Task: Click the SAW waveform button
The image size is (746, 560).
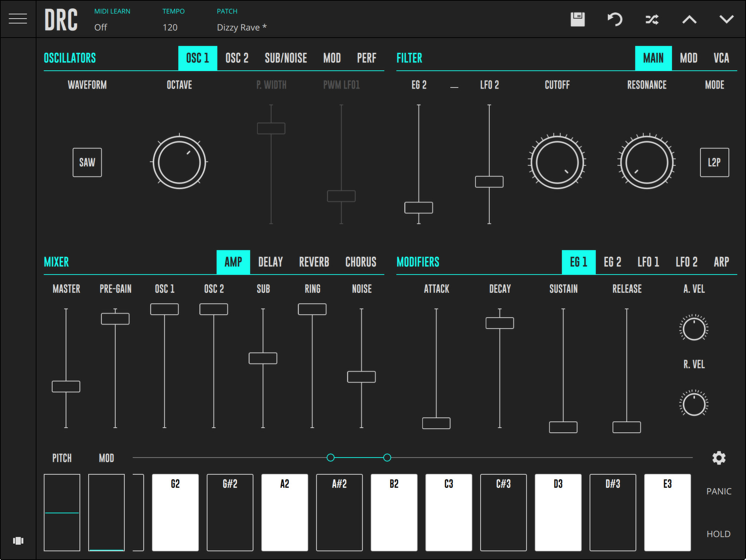Action: coord(87,163)
